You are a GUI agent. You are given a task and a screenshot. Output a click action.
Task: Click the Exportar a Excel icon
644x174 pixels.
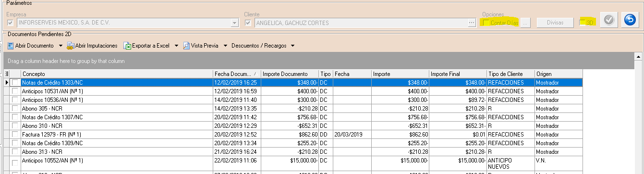click(128, 46)
